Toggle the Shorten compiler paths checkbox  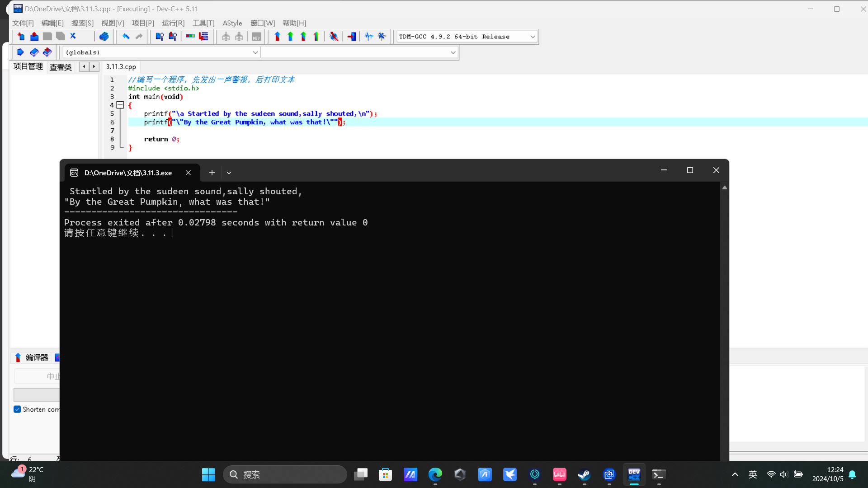(x=17, y=409)
